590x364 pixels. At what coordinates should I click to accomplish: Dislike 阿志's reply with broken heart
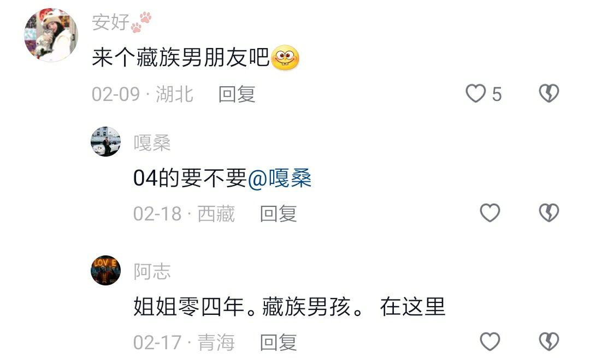[x=549, y=342]
